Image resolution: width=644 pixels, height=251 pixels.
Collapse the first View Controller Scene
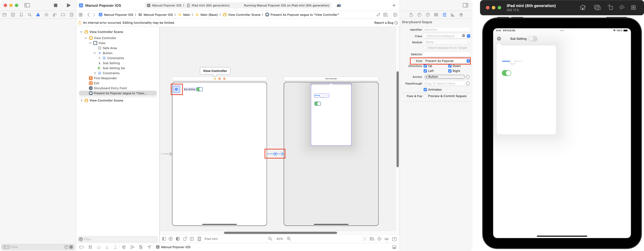click(81, 32)
